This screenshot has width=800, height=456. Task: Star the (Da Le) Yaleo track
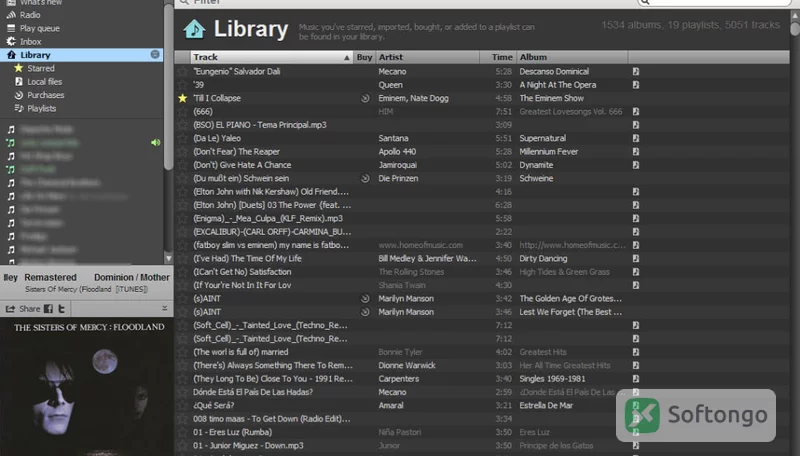point(183,138)
